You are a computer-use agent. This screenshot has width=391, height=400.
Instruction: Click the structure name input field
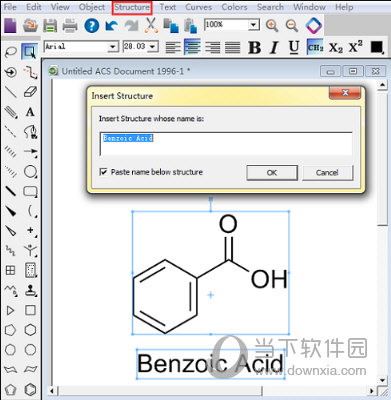click(226, 144)
